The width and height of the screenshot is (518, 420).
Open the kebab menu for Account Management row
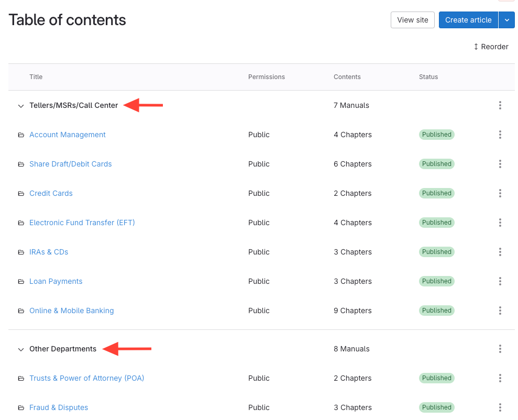pyautogui.click(x=500, y=135)
